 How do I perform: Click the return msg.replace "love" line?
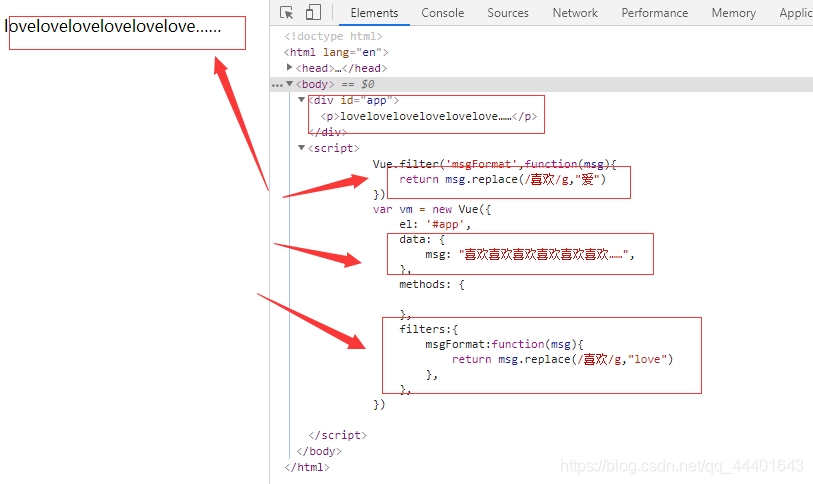[x=563, y=359]
